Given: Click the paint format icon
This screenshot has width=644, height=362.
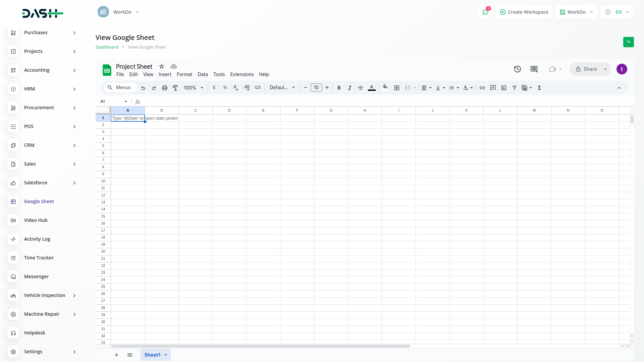Looking at the screenshot, I should pyautogui.click(x=175, y=88).
